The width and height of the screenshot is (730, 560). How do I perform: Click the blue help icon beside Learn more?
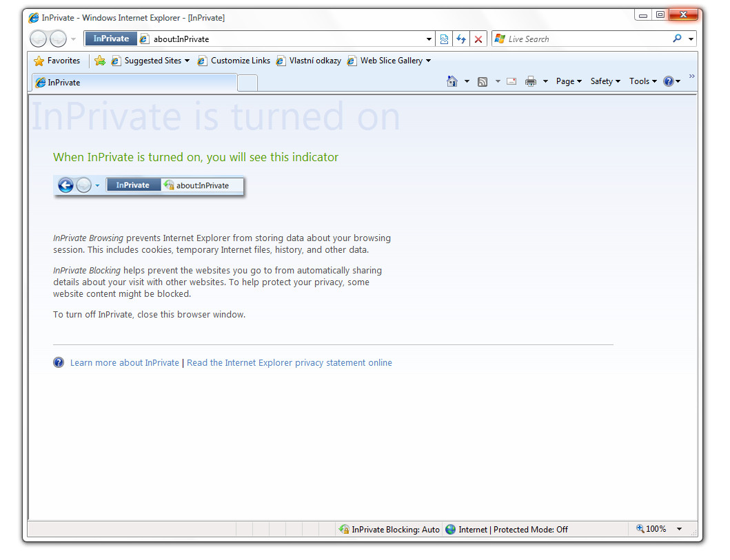click(58, 362)
